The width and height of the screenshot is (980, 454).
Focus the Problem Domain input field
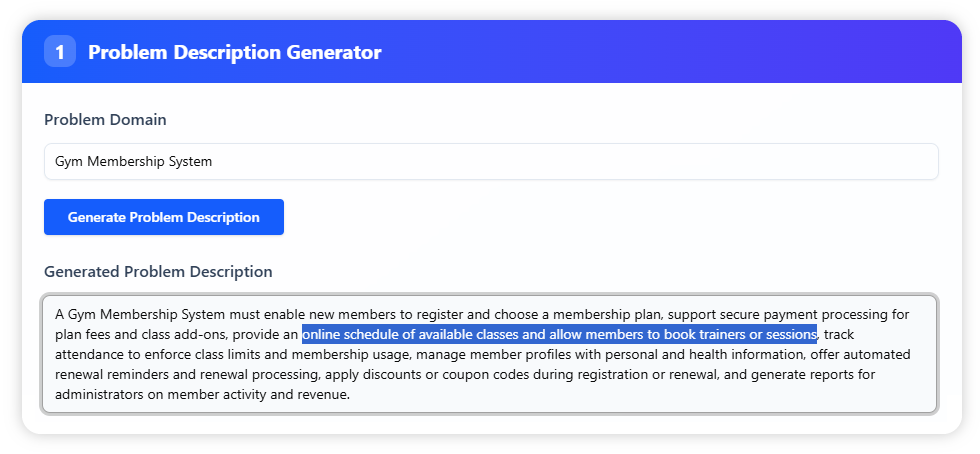click(490, 161)
